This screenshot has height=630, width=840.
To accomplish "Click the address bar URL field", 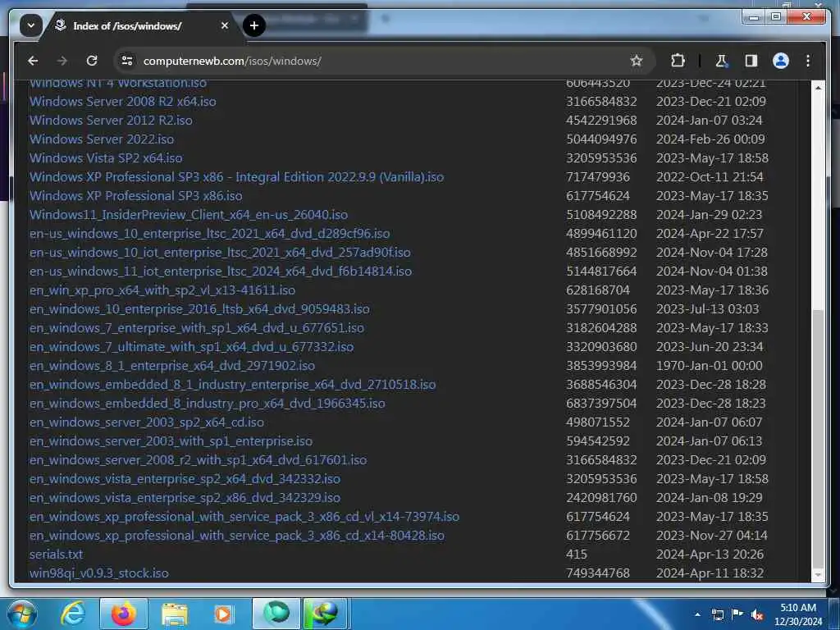I will pyautogui.click(x=375, y=61).
